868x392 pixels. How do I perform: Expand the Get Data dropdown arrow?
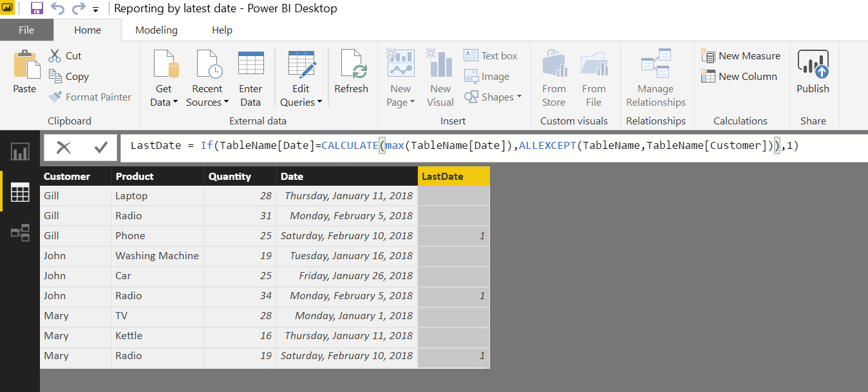pos(175,103)
